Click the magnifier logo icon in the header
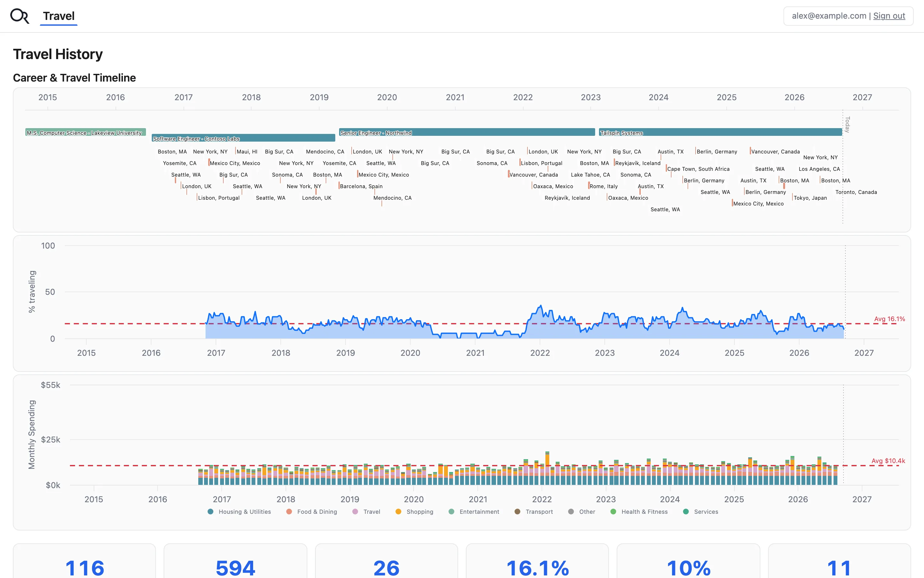 [20, 16]
